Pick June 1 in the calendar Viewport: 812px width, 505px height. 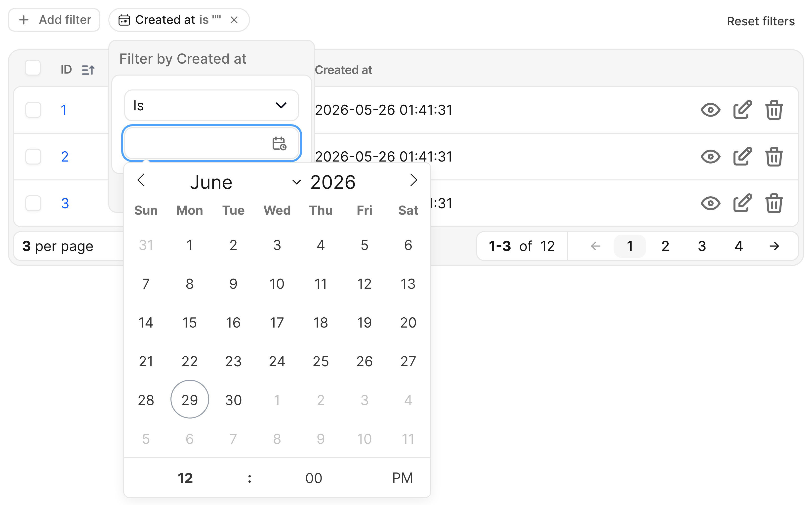(x=190, y=245)
